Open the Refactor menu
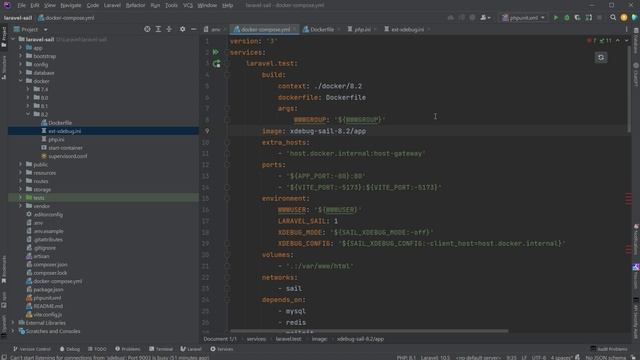 point(135,5)
